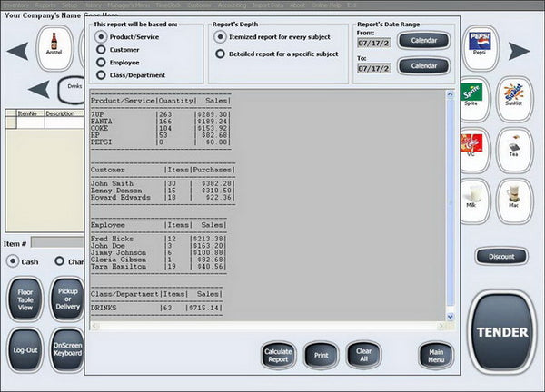The width and height of the screenshot is (545, 392).
Task: Select the Amstel beer product icon
Action: pos(54,48)
